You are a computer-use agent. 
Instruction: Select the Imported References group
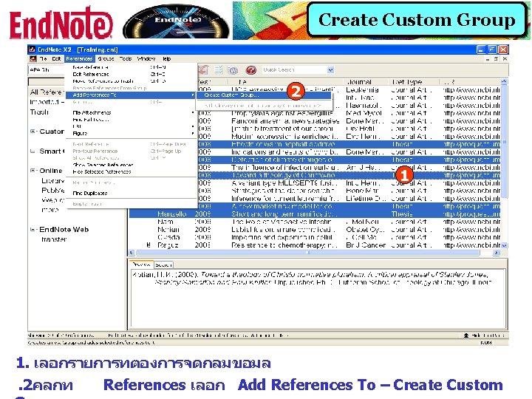click(x=47, y=102)
